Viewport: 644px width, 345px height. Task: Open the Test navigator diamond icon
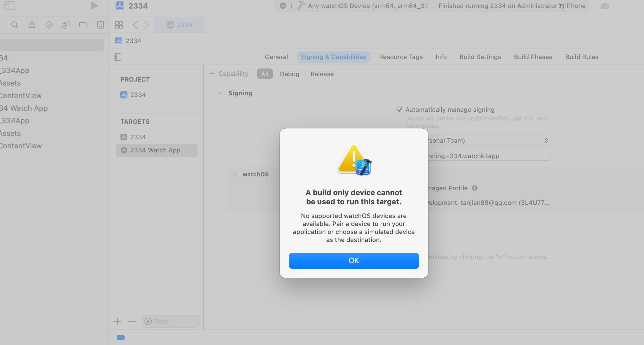(x=49, y=25)
